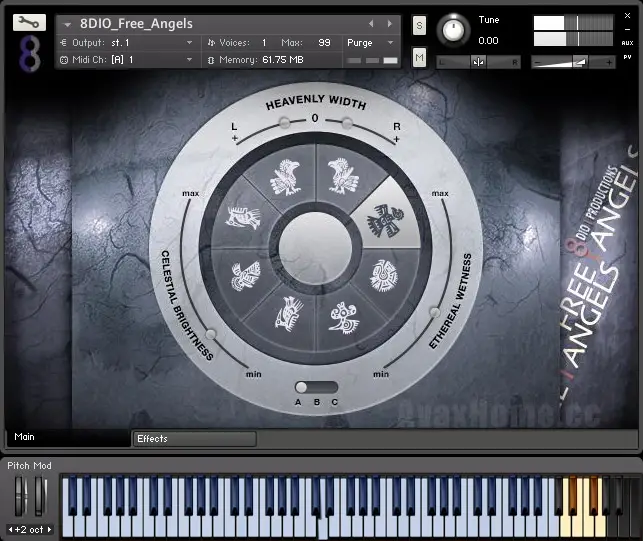This screenshot has width=643, height=541.
Task: Click the upper output level meter
Action: [x=573, y=23]
